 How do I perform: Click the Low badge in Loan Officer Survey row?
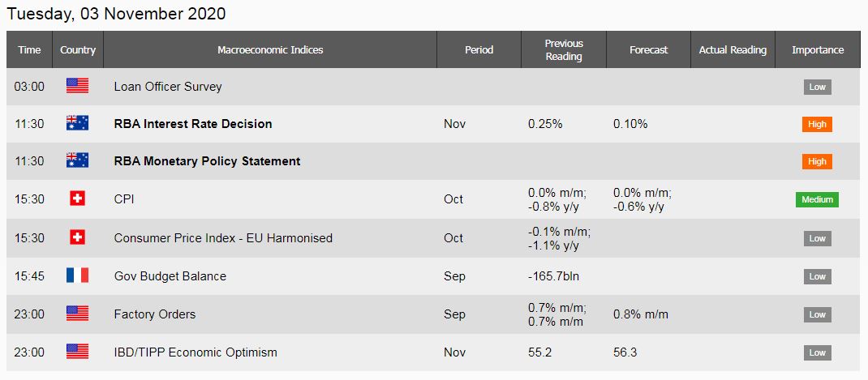coord(817,87)
